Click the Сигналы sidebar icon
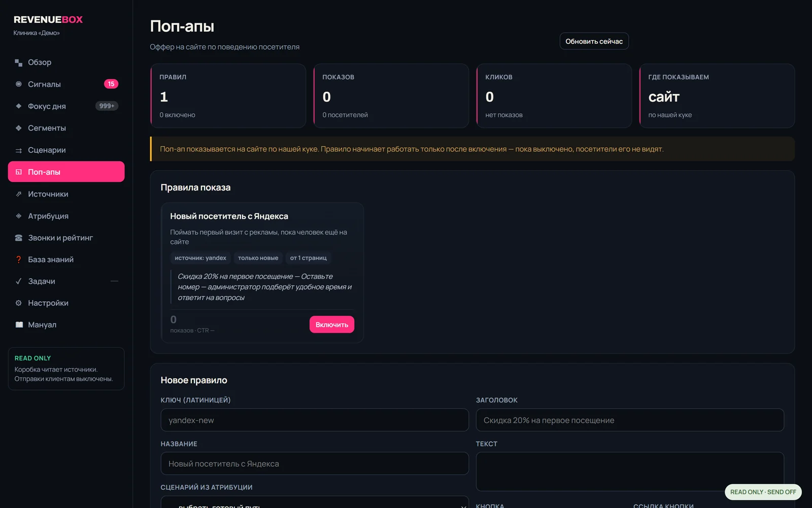Screen dimensions: 812x508 [x=19, y=84]
